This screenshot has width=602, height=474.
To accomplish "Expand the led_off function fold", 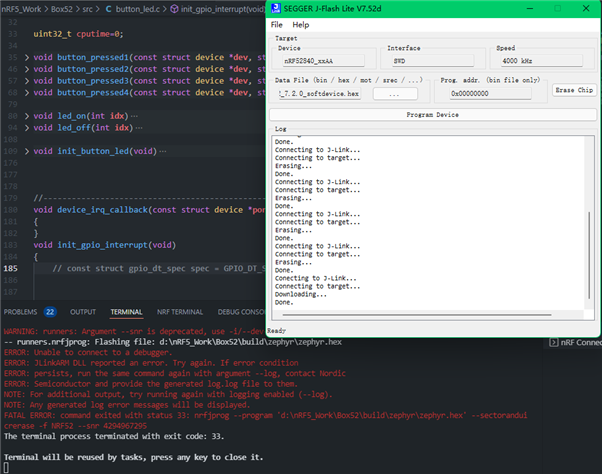I will pyautogui.click(x=27, y=128).
